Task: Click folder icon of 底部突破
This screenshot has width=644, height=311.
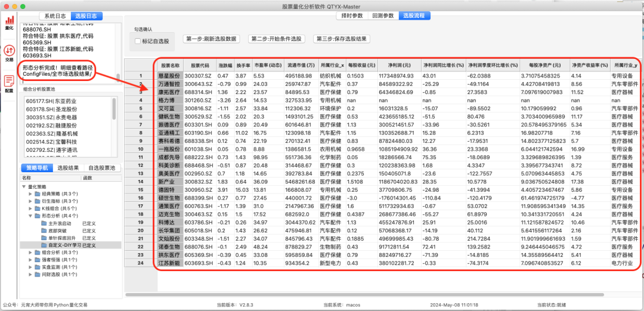Action: pyautogui.click(x=44, y=231)
